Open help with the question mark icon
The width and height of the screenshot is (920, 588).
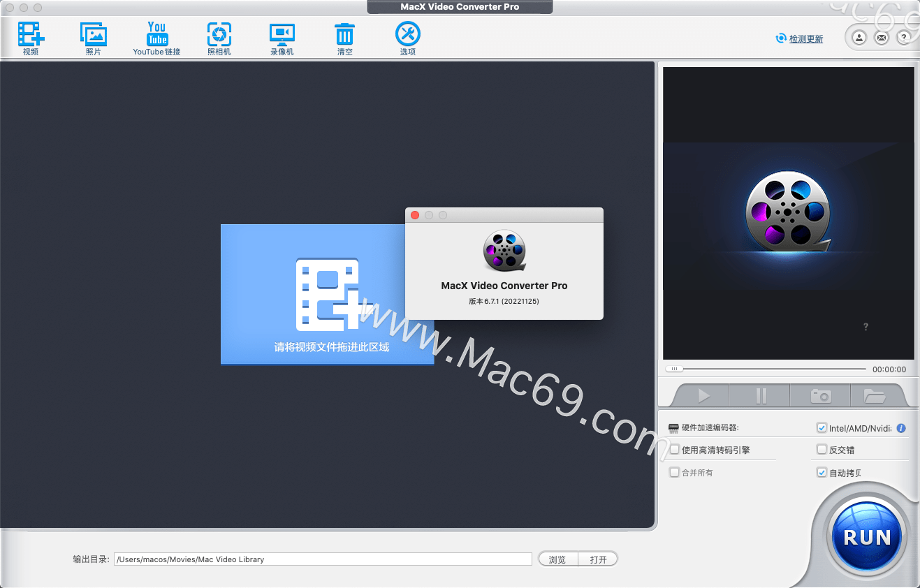tap(903, 38)
